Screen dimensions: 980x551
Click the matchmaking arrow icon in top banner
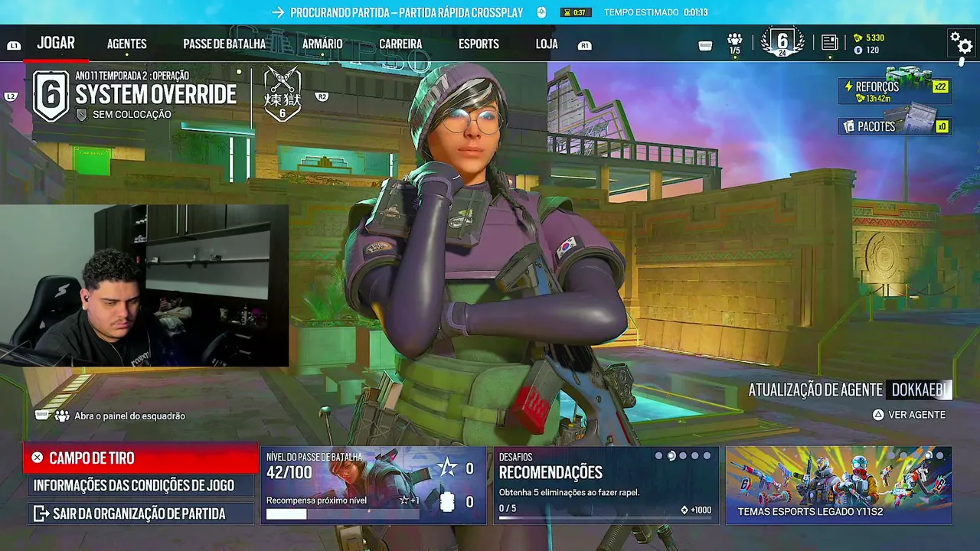(x=278, y=12)
